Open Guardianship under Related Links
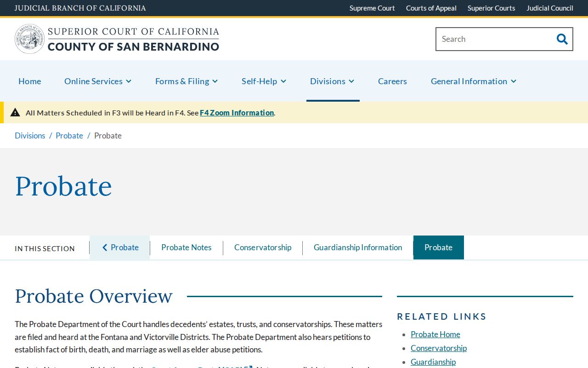588x368 pixels. click(433, 362)
